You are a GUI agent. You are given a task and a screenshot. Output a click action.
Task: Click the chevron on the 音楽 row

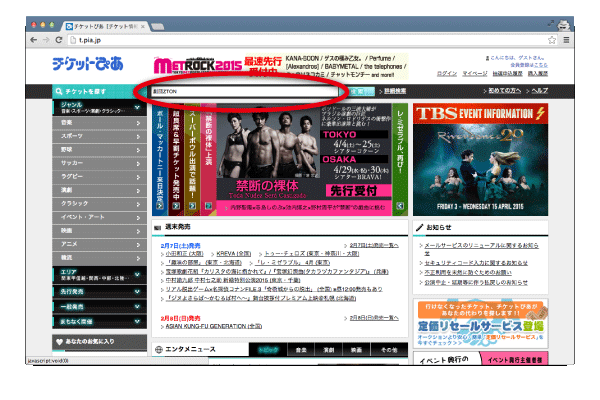[138, 123]
